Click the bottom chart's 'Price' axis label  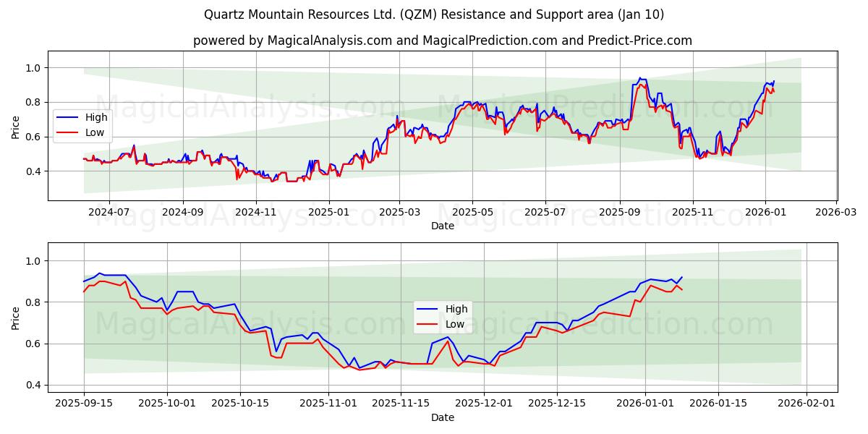15,318
